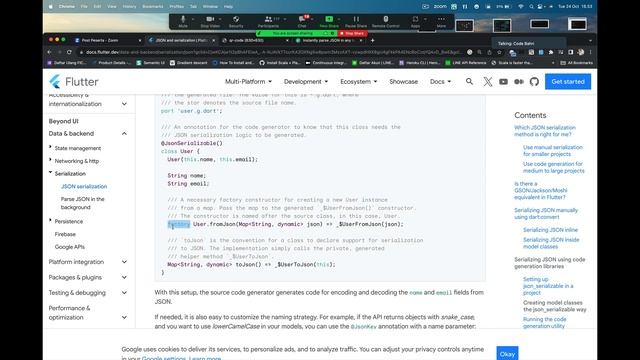Image resolution: width=640 pixels, height=360 pixels.
Task: Click the red Stop Share button
Action: 353,33
